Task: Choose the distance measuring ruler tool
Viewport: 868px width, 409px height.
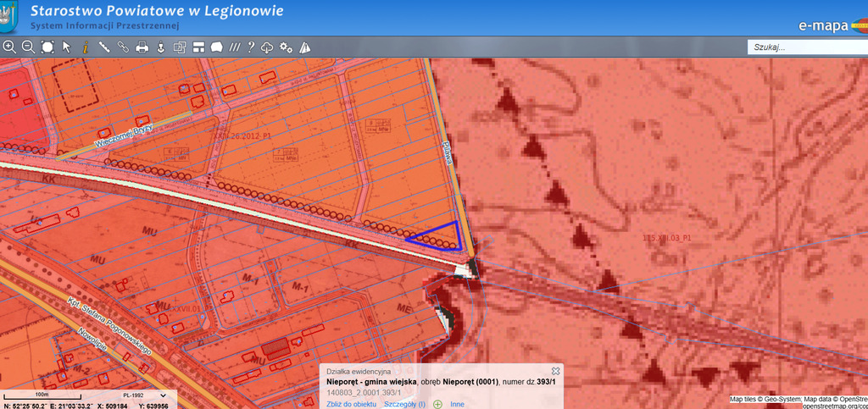Action: point(104,47)
